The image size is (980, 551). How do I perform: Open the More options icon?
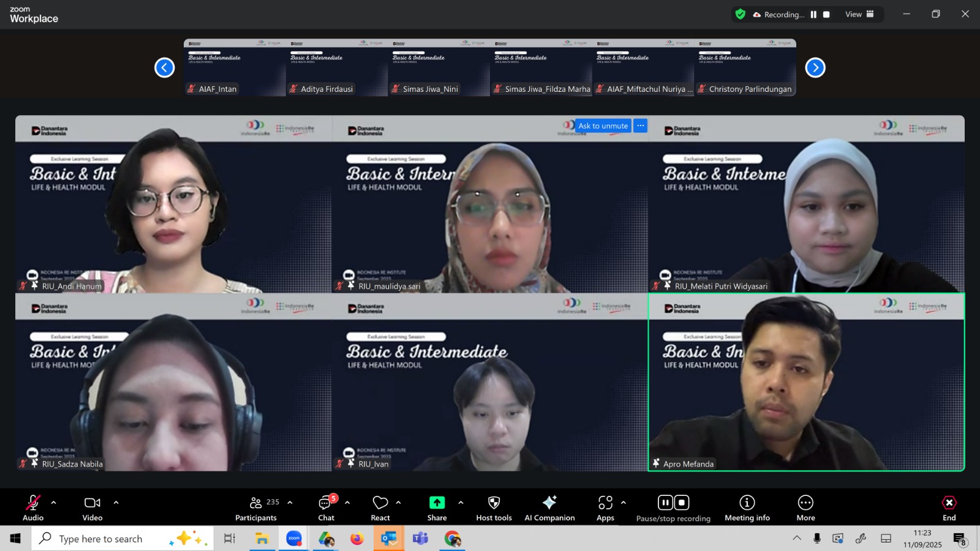805,508
